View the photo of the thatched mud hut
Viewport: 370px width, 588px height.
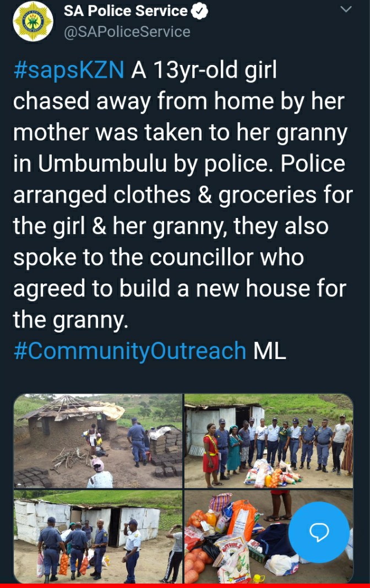pyautogui.click(x=98, y=440)
